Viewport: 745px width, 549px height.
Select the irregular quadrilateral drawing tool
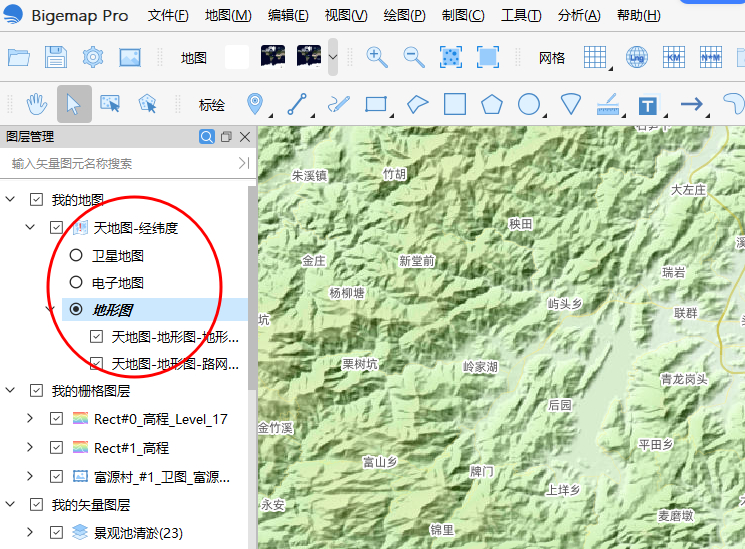pyautogui.click(x=418, y=104)
